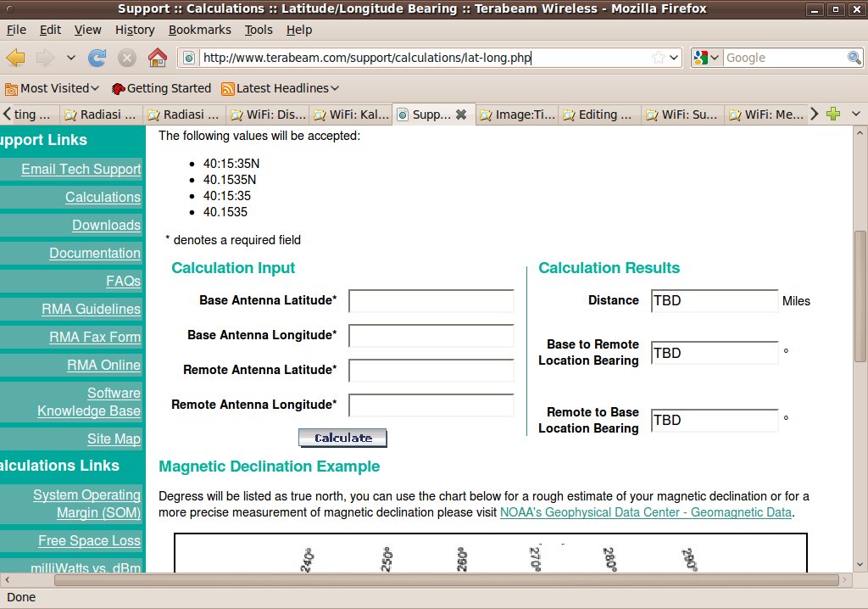Open NOAA's Geophysical Data Center link
This screenshot has width=868, height=609.
(645, 512)
